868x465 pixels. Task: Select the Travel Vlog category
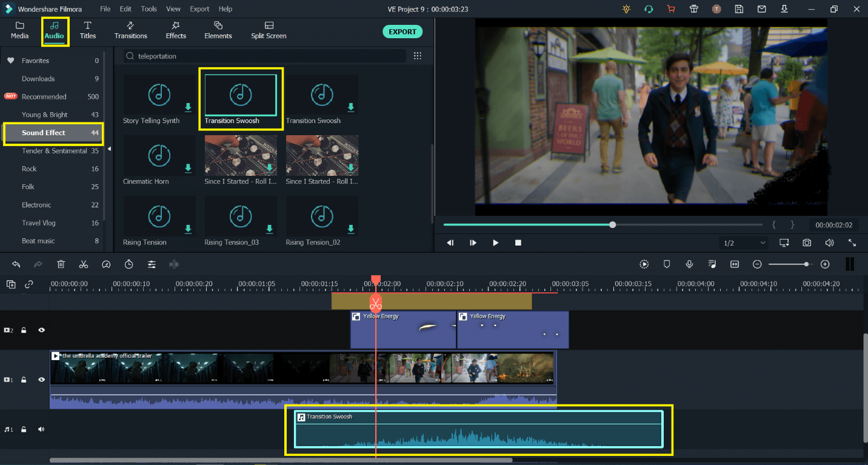pos(52,223)
